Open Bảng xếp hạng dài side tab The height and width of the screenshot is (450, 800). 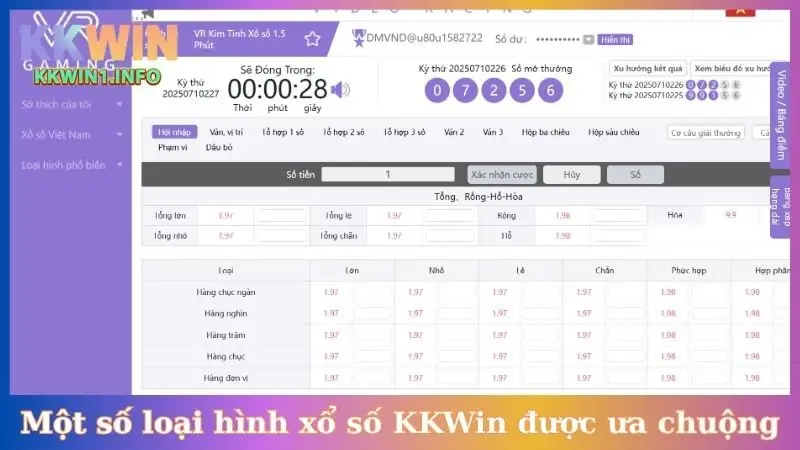[780, 207]
